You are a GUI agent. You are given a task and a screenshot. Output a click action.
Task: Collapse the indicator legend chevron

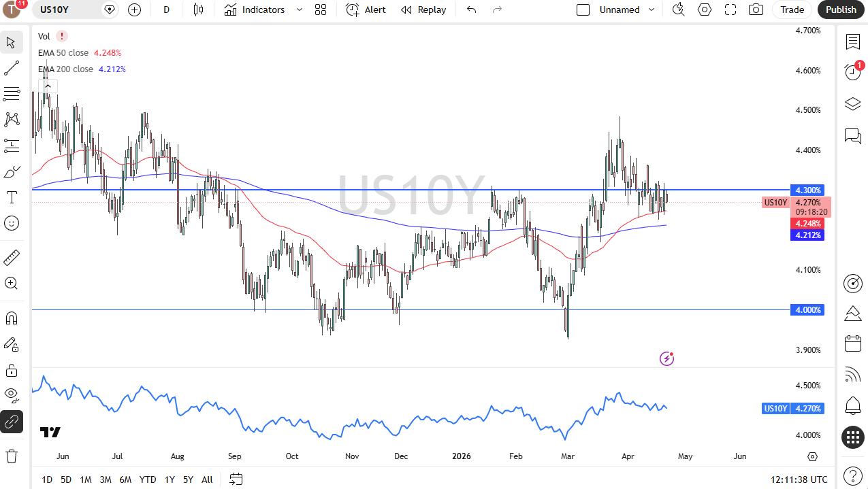[48, 86]
